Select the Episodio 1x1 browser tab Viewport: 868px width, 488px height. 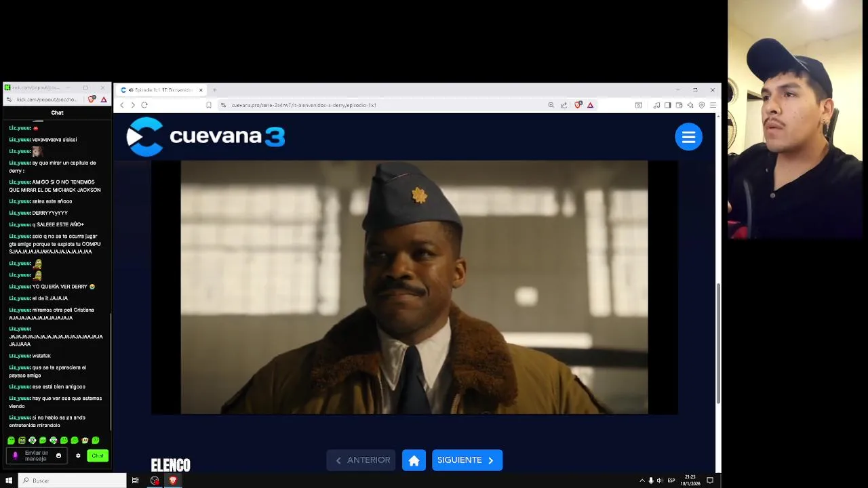click(x=161, y=90)
